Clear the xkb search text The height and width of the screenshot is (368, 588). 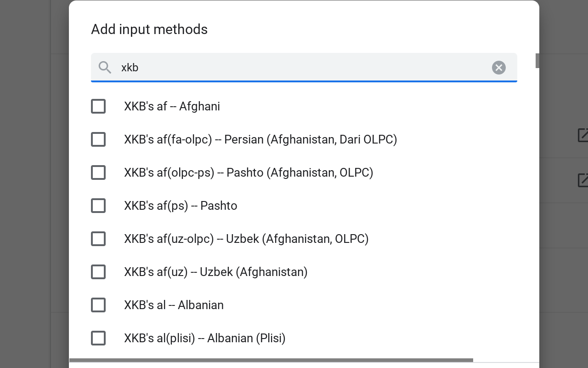[x=498, y=68]
